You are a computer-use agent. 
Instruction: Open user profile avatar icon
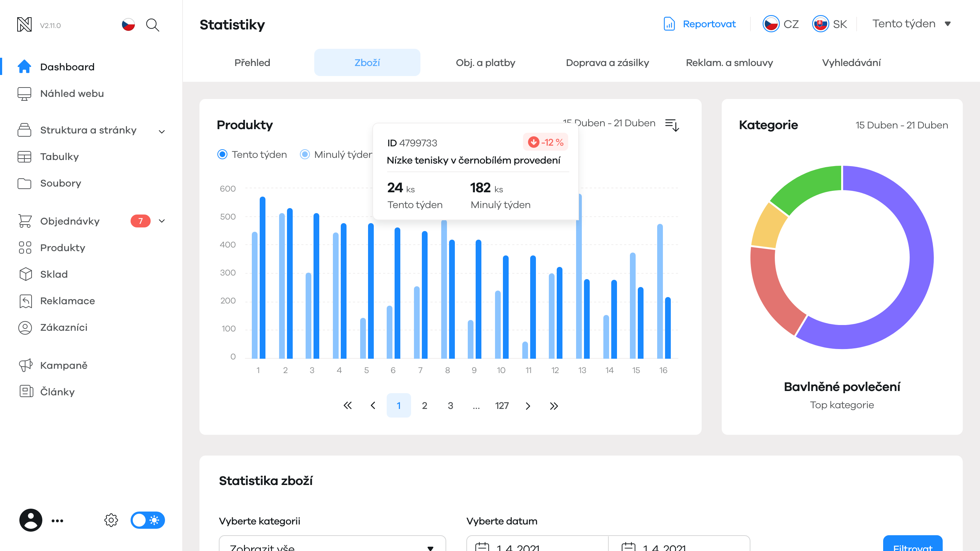(x=31, y=520)
